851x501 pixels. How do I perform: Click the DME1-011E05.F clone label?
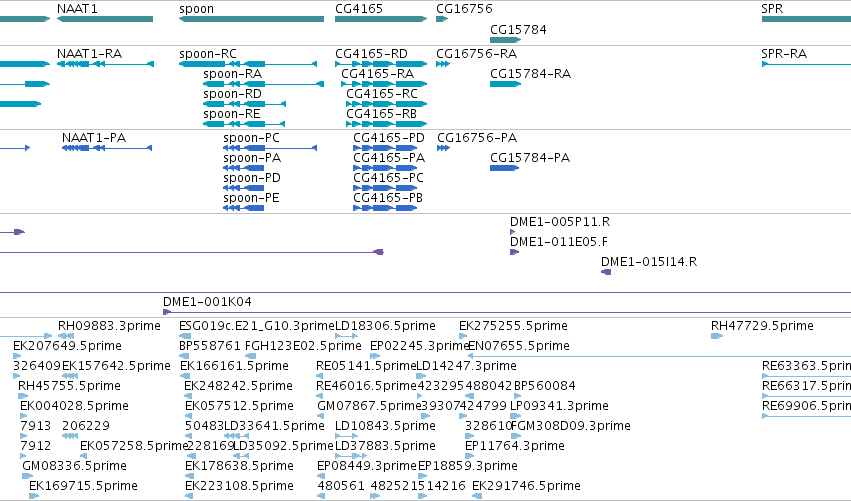559,242
